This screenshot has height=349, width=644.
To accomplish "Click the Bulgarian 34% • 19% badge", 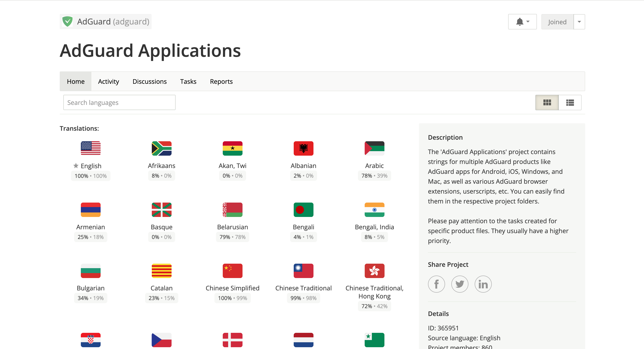I will [x=90, y=298].
